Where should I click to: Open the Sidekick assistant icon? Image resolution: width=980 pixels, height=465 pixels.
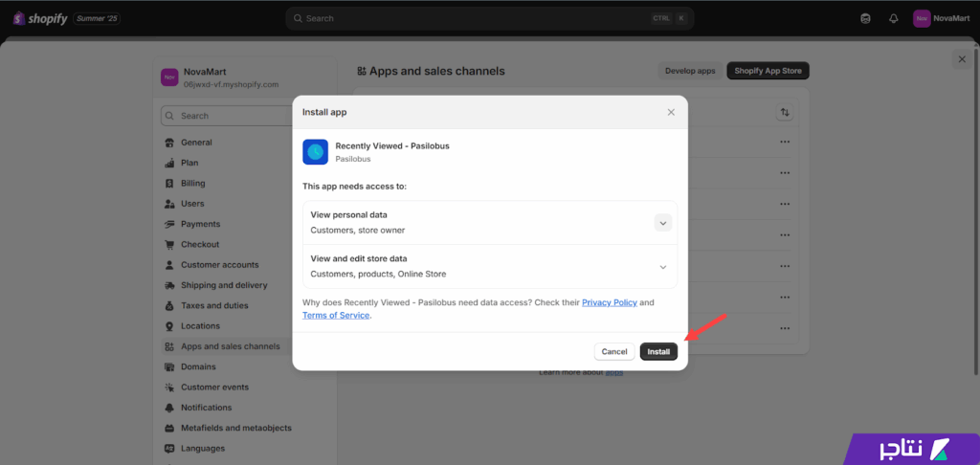tap(865, 18)
